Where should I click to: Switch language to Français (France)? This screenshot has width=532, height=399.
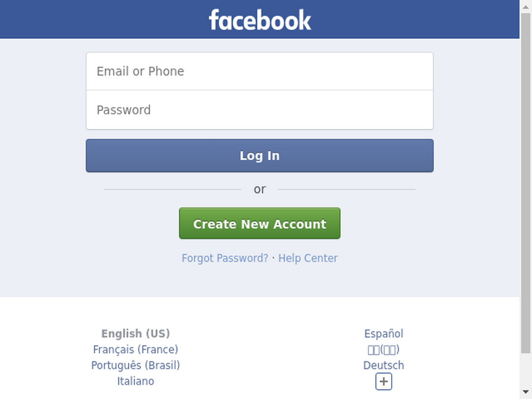pyautogui.click(x=136, y=350)
